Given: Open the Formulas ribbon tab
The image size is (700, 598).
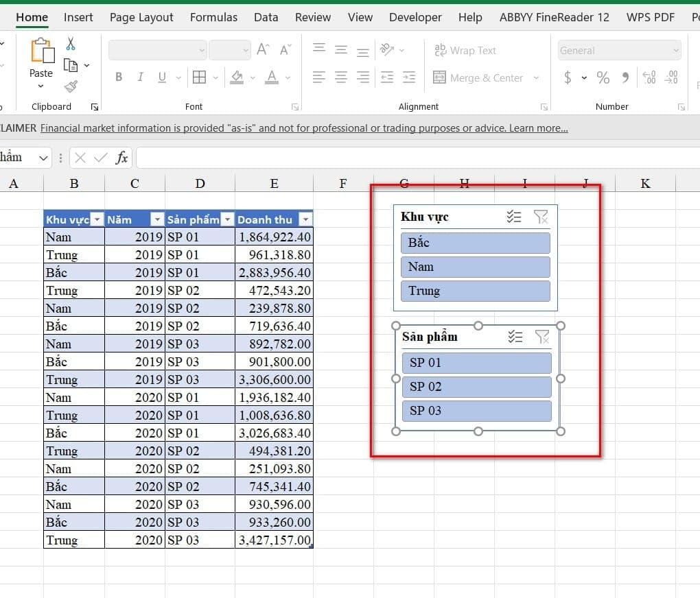Looking at the screenshot, I should (x=213, y=17).
